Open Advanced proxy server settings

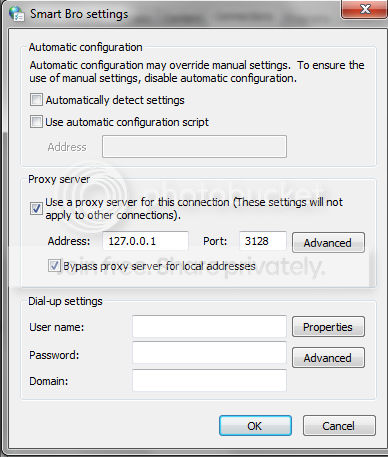(x=328, y=243)
